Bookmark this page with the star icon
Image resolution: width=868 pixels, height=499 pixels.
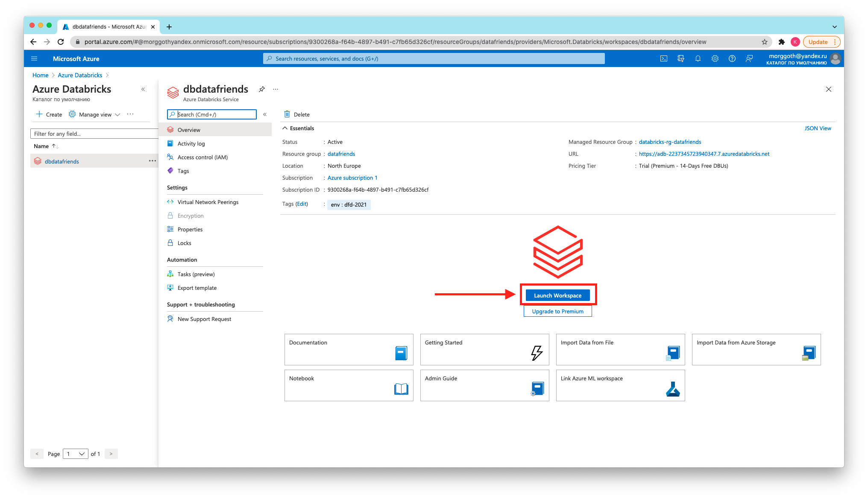[x=765, y=42]
